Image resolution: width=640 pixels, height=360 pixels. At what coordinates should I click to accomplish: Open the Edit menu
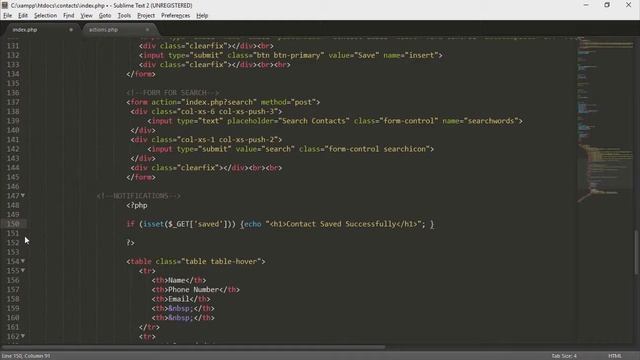point(23,16)
